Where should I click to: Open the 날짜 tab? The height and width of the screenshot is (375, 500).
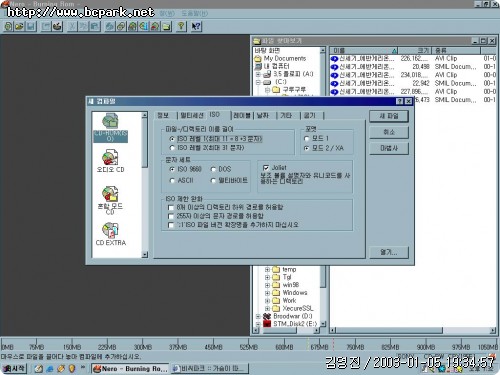click(x=263, y=115)
